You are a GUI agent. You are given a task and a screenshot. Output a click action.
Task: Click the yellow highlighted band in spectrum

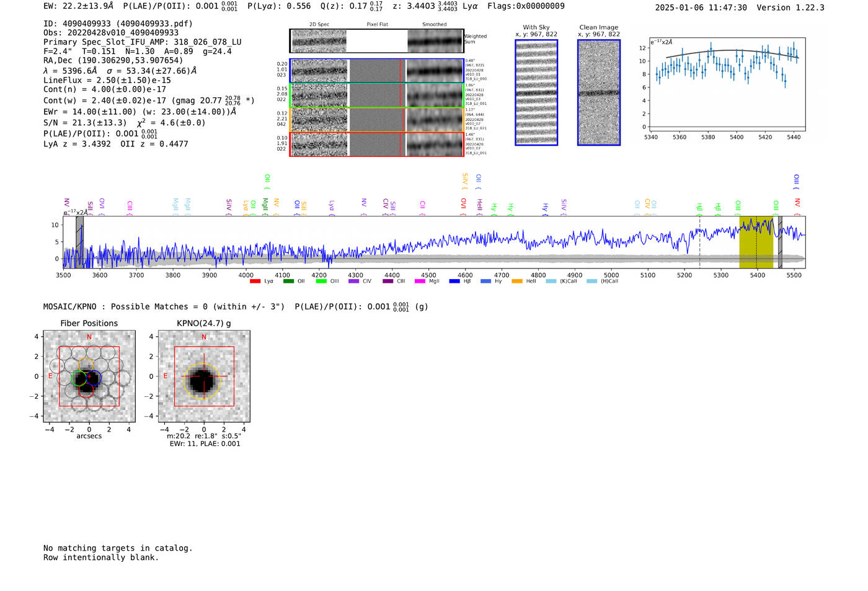point(756,242)
